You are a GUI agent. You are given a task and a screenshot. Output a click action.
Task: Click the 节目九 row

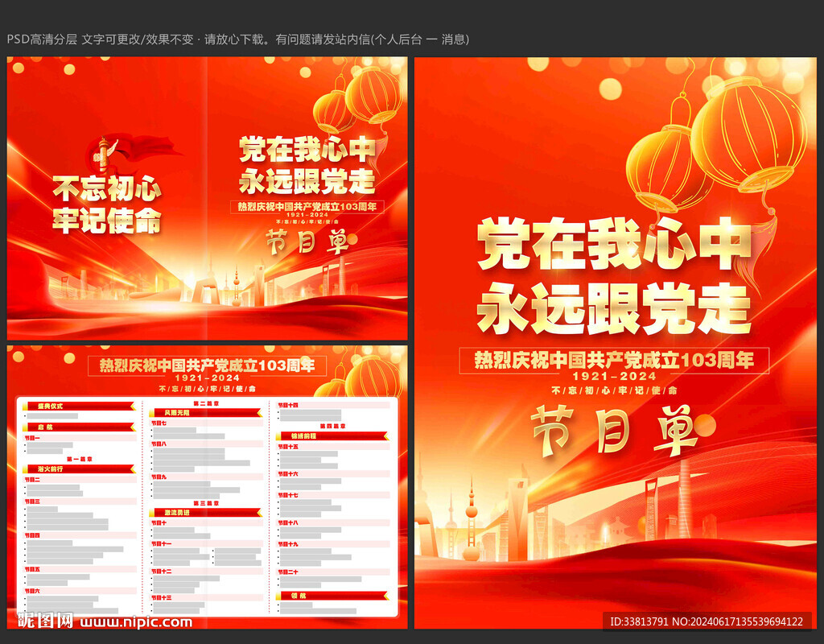[x=207, y=477]
